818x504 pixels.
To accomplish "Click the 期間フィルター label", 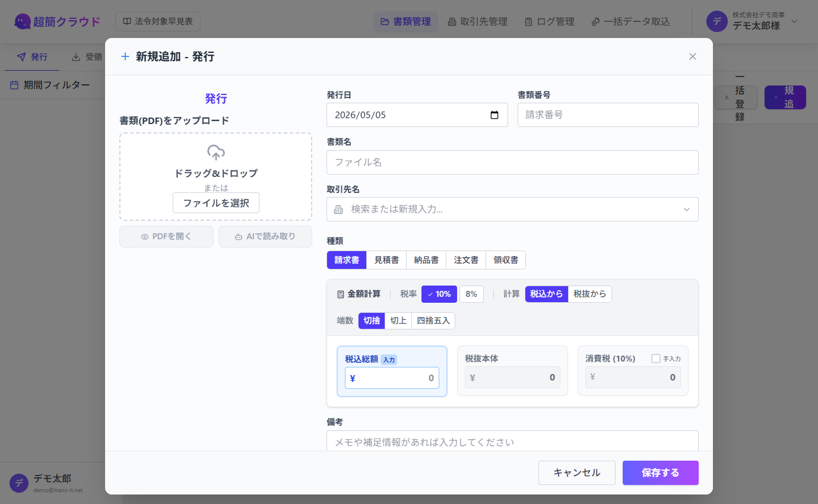I will [x=57, y=85].
